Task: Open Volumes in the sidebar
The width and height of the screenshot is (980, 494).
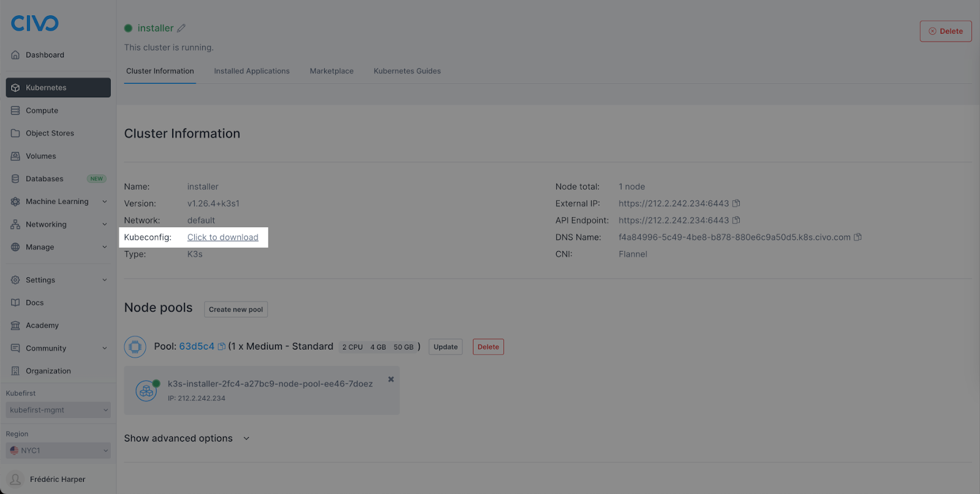Action: (58, 156)
